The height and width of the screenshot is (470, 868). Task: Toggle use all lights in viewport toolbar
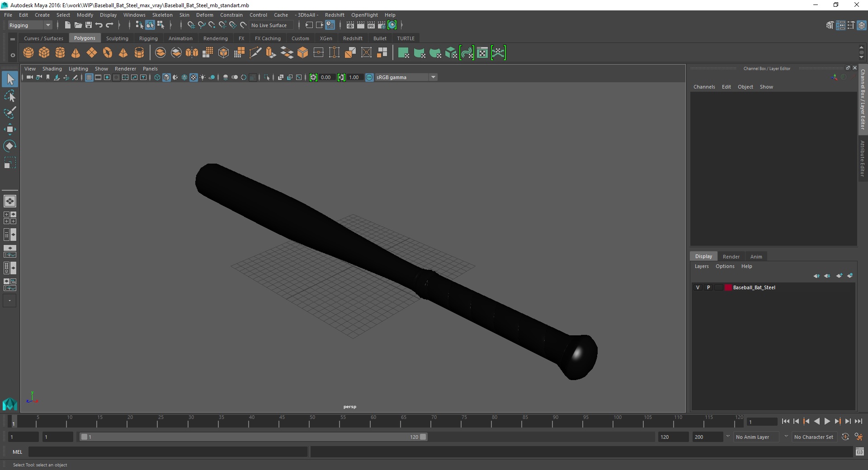click(x=203, y=77)
